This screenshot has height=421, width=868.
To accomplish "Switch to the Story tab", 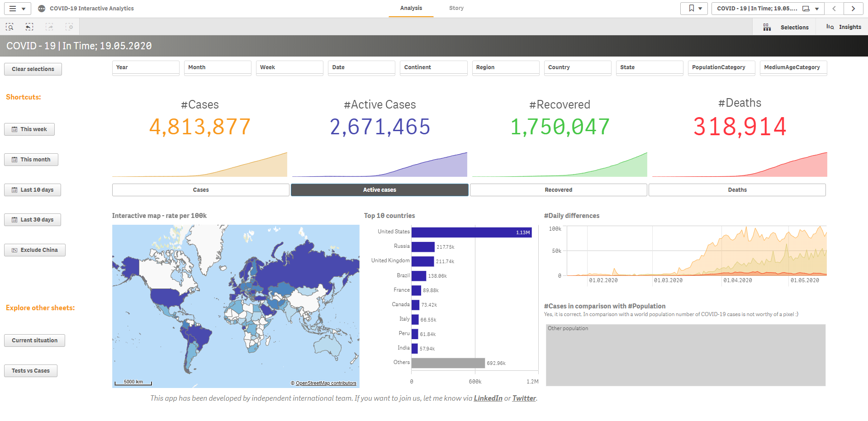I will pyautogui.click(x=456, y=8).
